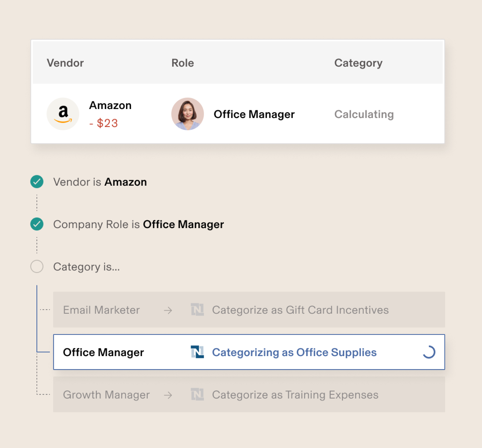Click the Office Manager profile avatar
The image size is (482, 448).
[187, 114]
